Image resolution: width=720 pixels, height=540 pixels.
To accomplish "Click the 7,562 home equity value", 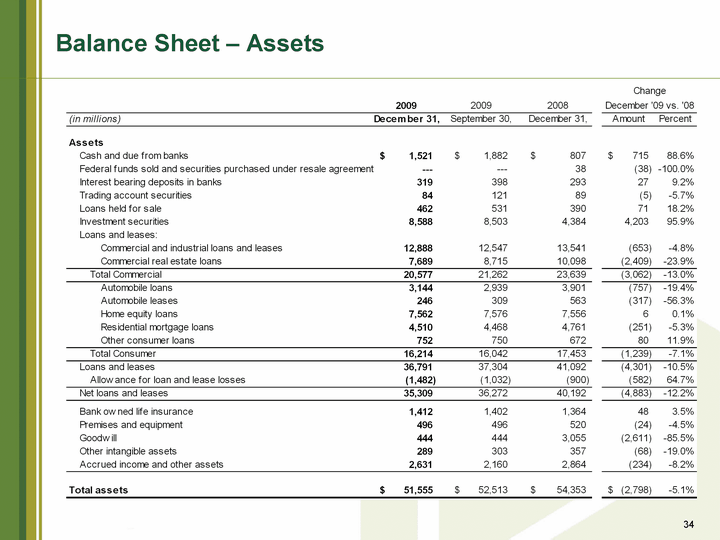I will (421, 315).
